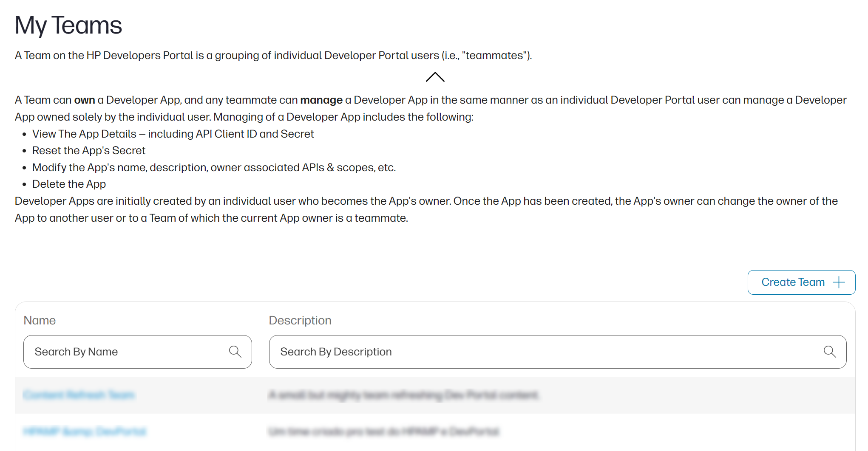The image size is (868, 451).
Task: Click the Name column header
Action: [x=40, y=320]
